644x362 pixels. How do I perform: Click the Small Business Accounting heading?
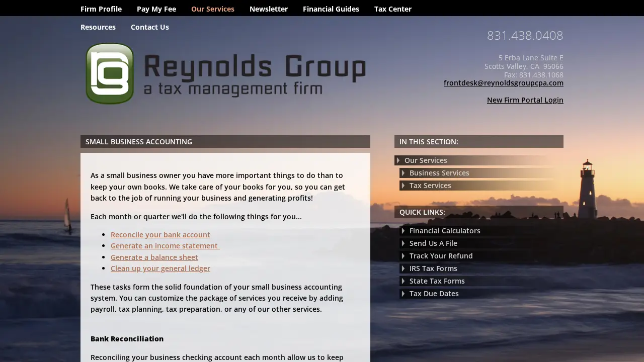[139, 142]
